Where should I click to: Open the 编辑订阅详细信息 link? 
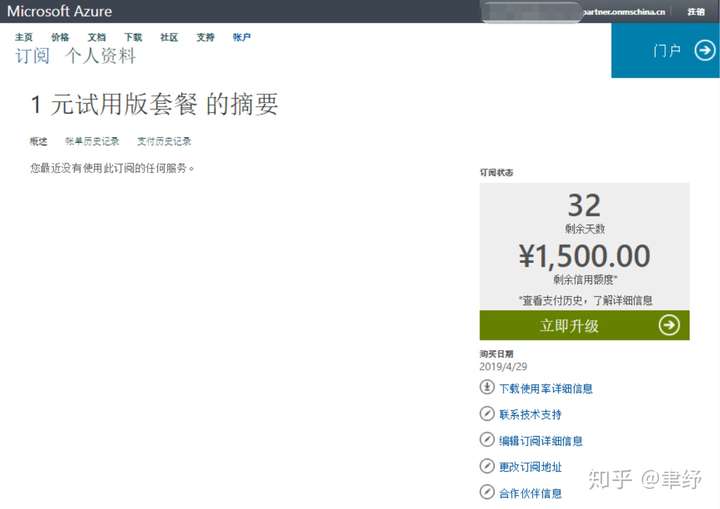point(541,441)
